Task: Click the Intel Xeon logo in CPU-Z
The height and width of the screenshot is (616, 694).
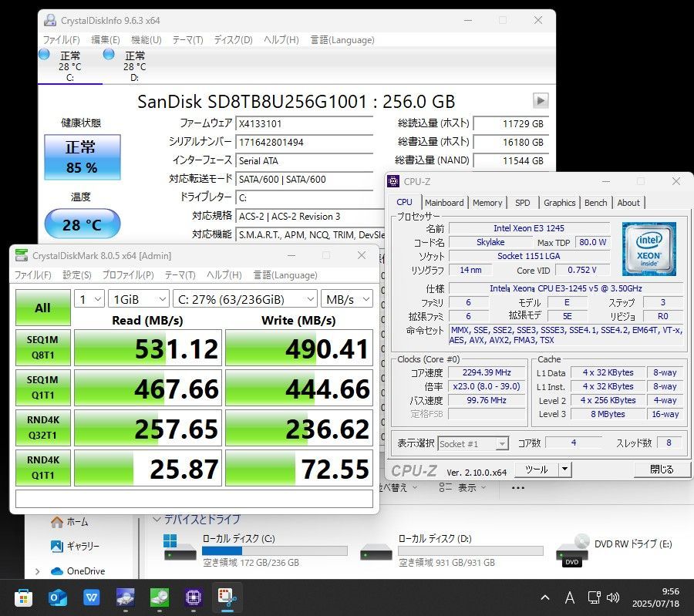Action: click(649, 249)
